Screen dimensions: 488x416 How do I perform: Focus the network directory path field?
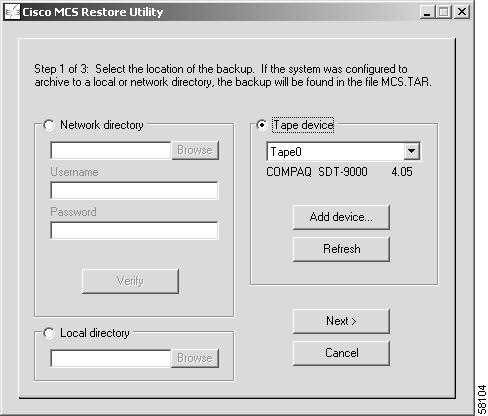(111, 150)
